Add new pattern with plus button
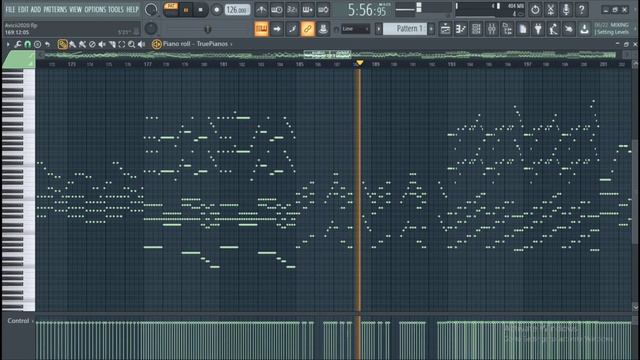 pyautogui.click(x=431, y=29)
